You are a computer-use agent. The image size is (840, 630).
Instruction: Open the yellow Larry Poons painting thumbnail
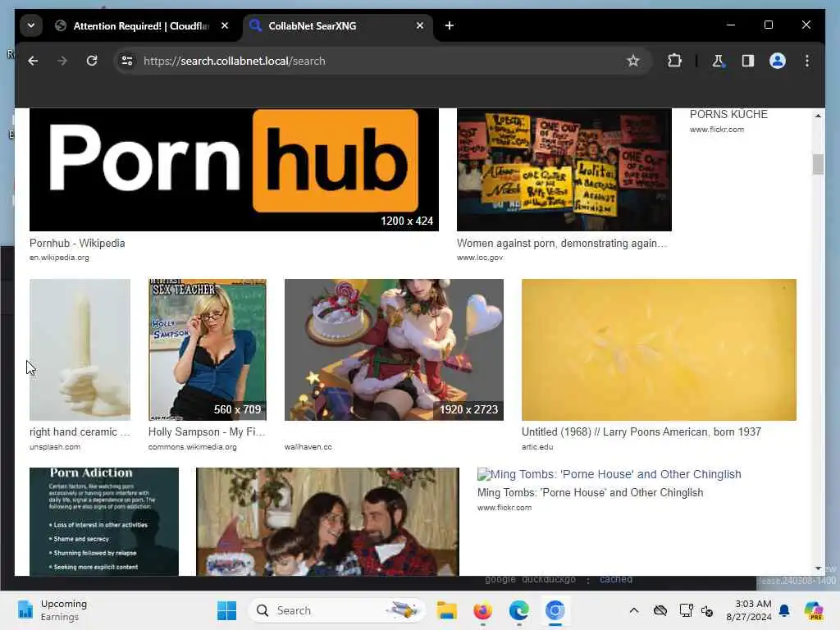tap(659, 349)
